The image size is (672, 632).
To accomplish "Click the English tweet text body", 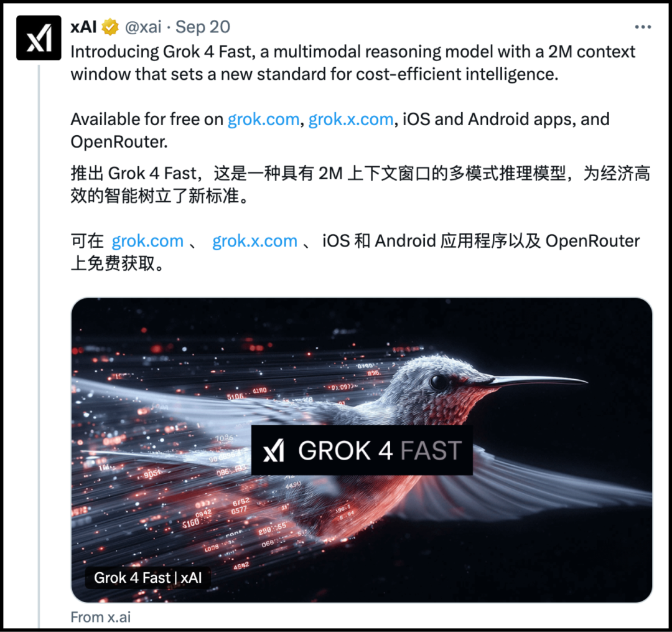I will click(353, 97).
